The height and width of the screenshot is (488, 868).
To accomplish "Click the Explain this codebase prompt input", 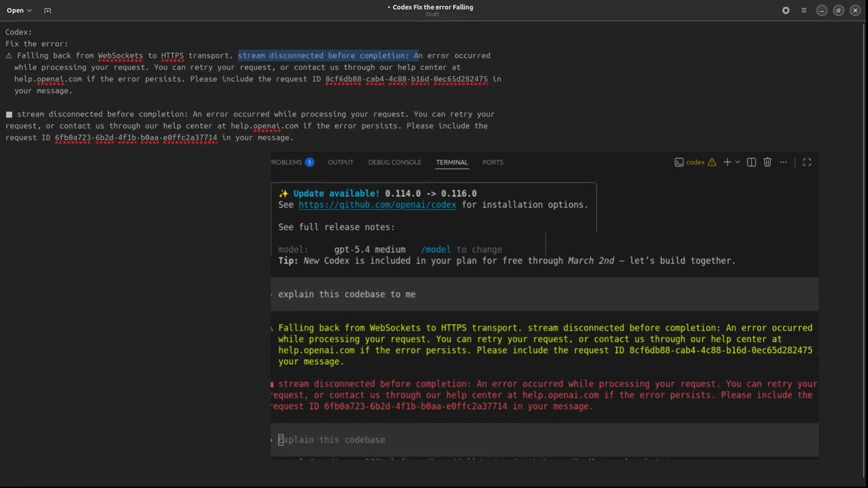I will [x=545, y=440].
